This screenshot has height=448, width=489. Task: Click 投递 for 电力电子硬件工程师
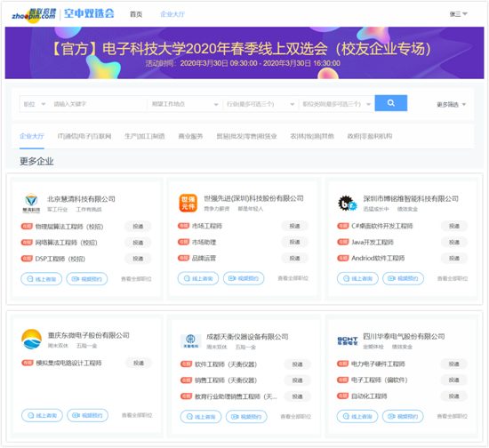pos(453,364)
